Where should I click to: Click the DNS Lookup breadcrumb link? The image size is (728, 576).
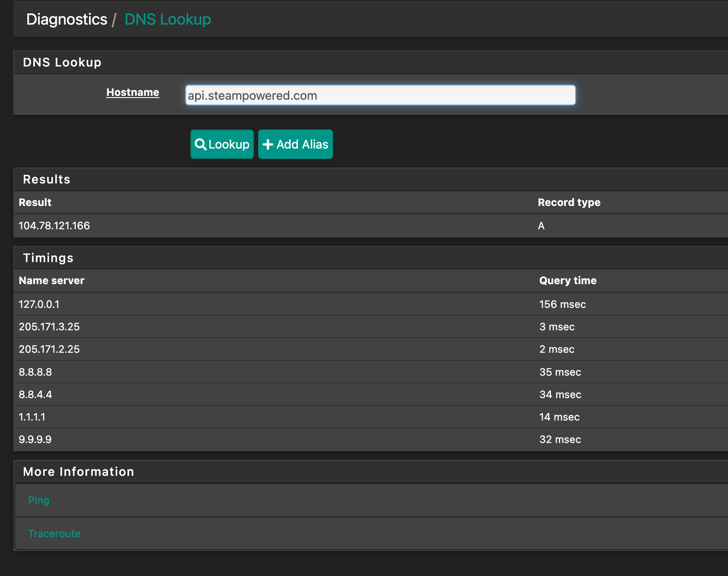point(168,19)
